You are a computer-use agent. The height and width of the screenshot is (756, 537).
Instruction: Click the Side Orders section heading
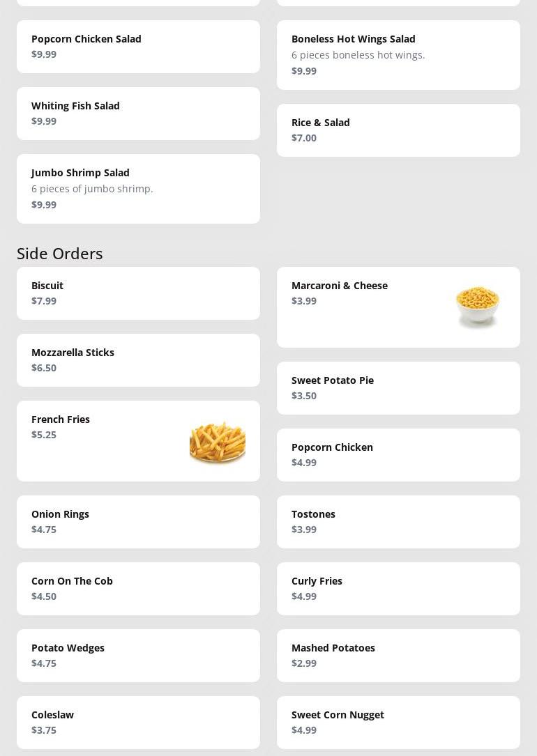[60, 253]
